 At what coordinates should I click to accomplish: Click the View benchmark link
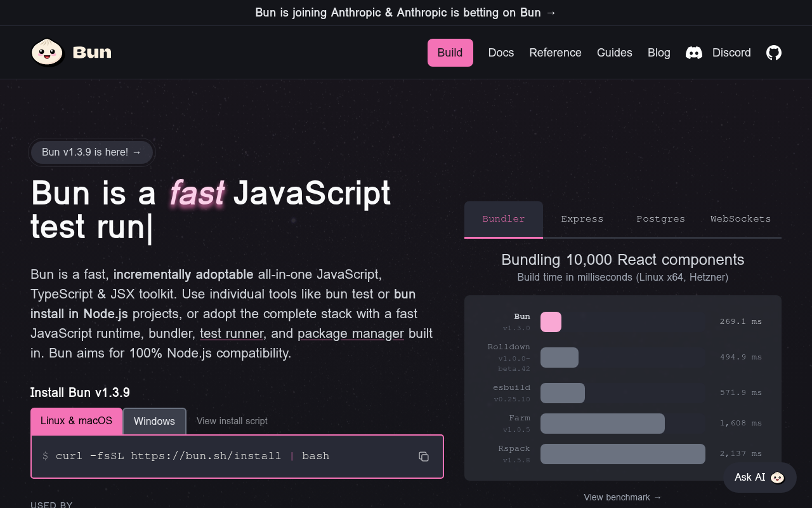pos(622,497)
